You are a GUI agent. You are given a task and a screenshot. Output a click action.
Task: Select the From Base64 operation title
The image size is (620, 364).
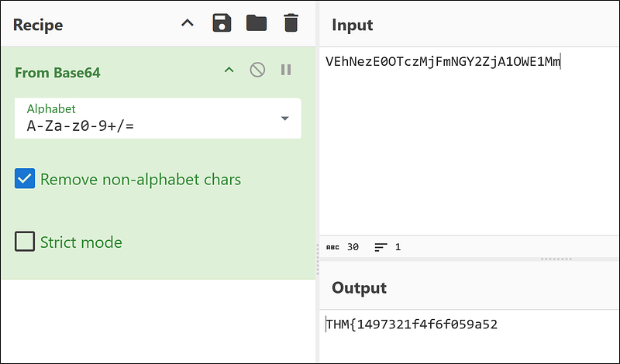pos(57,73)
